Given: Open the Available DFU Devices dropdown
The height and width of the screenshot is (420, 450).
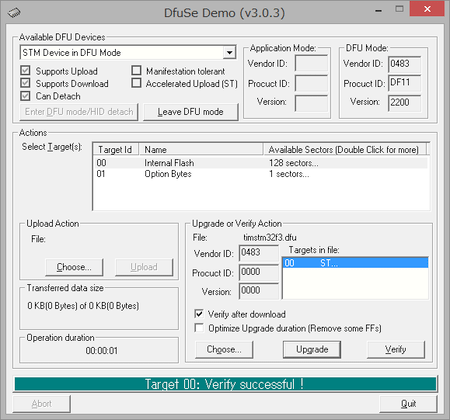Looking at the screenshot, I should coord(229,53).
